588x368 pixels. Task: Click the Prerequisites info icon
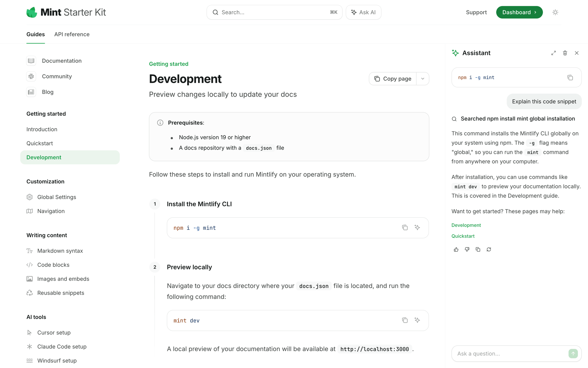tap(160, 123)
